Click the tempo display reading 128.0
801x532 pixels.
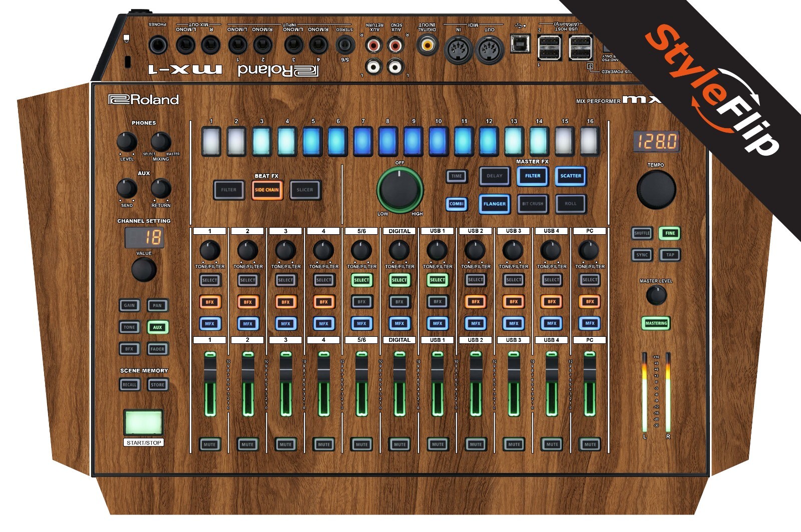click(656, 142)
